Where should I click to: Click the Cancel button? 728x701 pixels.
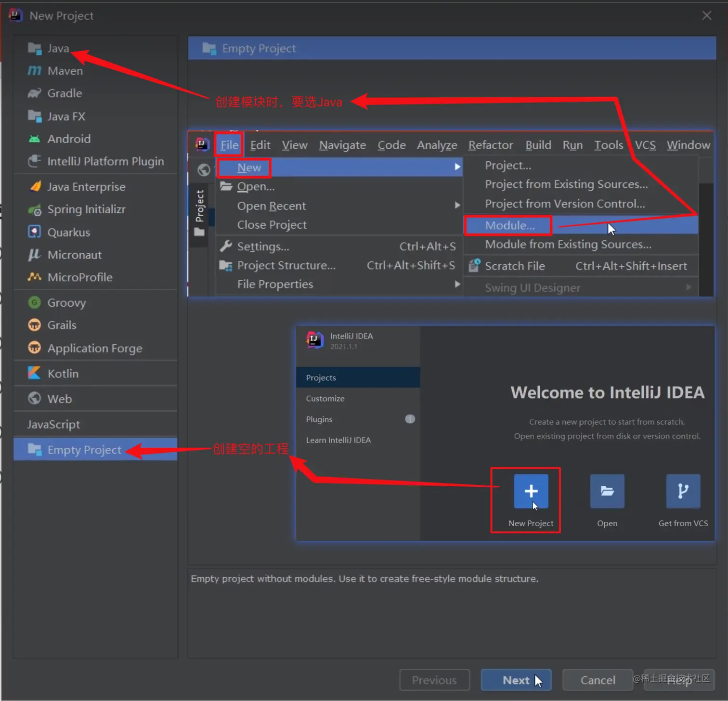tap(598, 680)
